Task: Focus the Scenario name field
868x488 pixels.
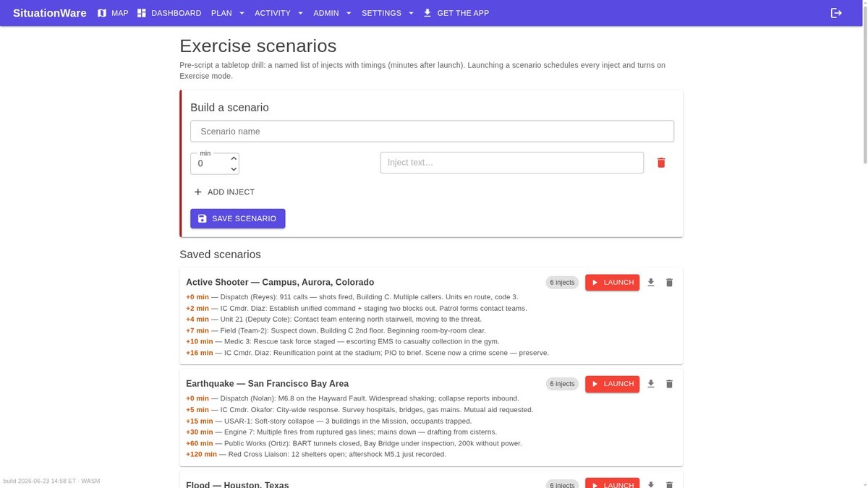Action: pos(432,132)
